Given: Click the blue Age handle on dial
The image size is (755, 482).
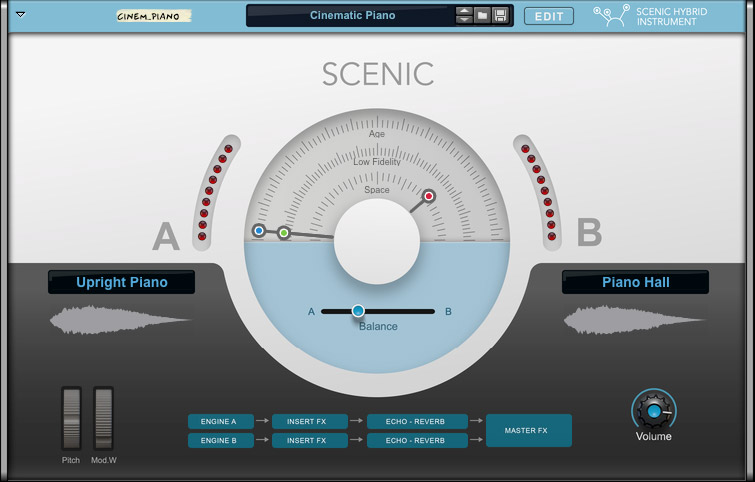Looking at the screenshot, I should (x=259, y=231).
